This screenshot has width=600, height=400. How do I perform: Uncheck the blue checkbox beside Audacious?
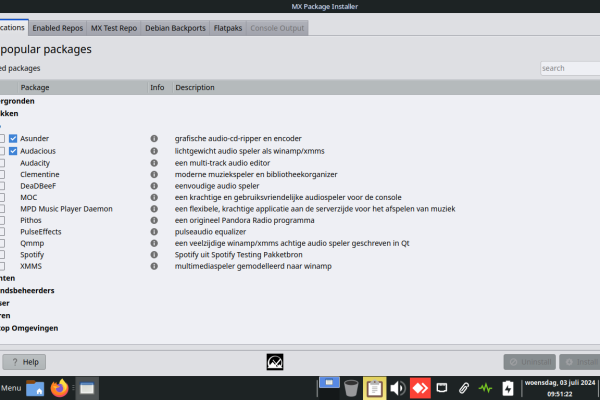click(x=14, y=150)
